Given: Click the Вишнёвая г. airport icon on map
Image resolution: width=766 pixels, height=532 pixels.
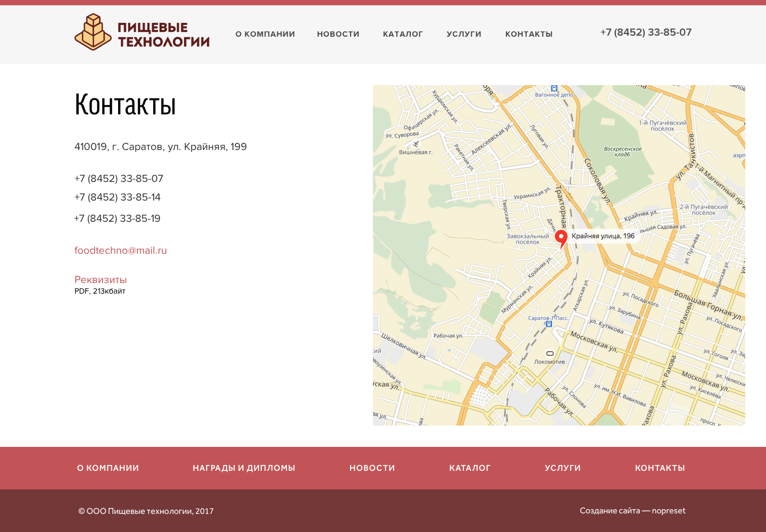Looking at the screenshot, I should pos(416,144).
